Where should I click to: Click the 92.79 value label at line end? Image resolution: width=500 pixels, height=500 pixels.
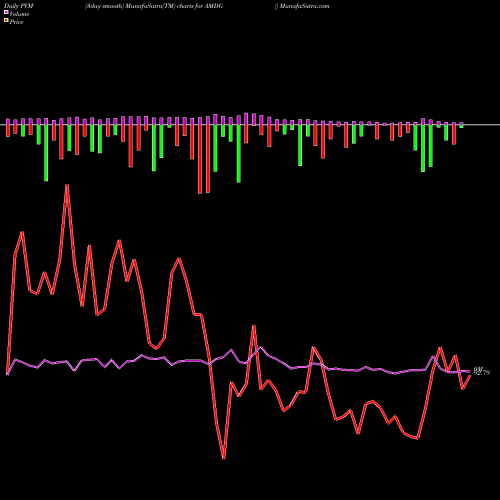(x=482, y=373)
